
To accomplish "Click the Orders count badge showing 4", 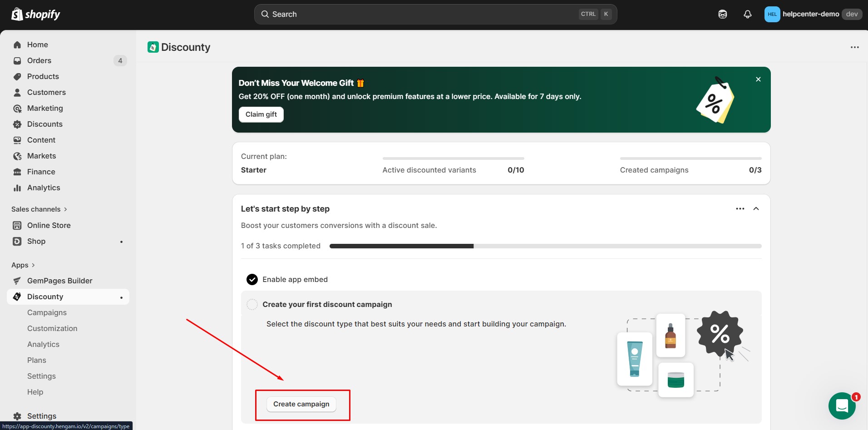I will pos(120,60).
